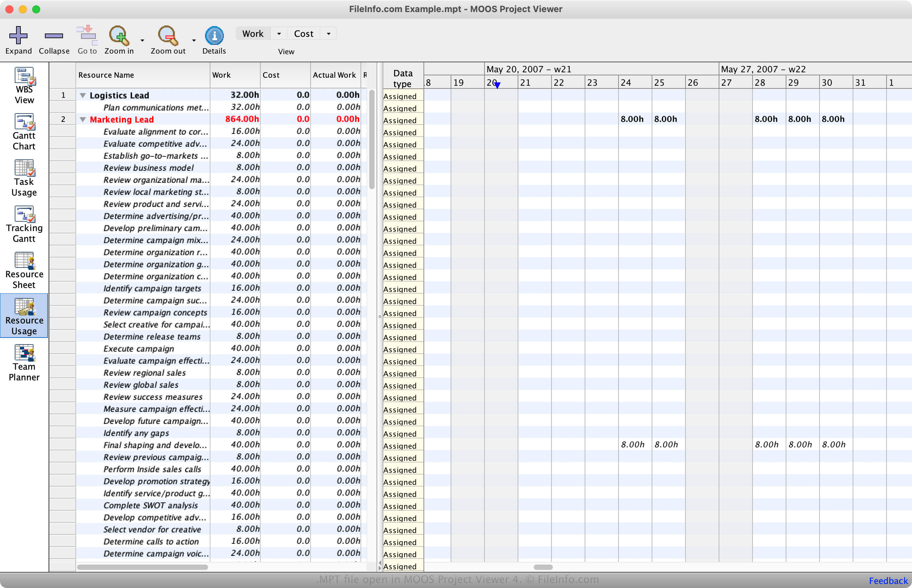
Task: Select 'Develop promotion strategy' task
Action: click(156, 481)
